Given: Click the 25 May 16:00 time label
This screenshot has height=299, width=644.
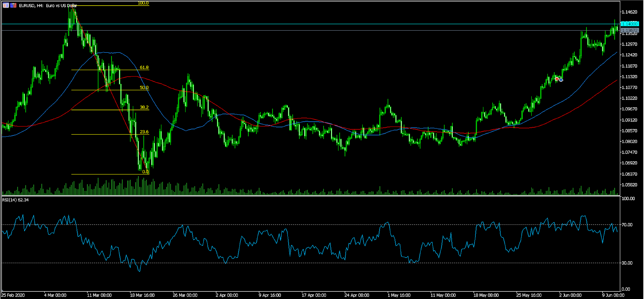Looking at the screenshot, I should tap(529, 295).
